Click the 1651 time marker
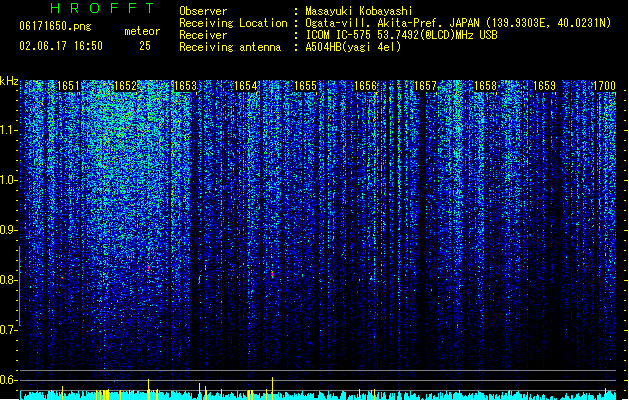The height and width of the screenshot is (400, 629). click(68, 86)
